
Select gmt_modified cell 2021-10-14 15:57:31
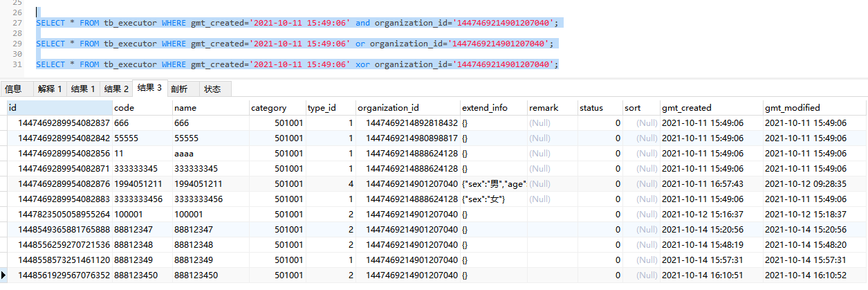[x=814, y=260]
